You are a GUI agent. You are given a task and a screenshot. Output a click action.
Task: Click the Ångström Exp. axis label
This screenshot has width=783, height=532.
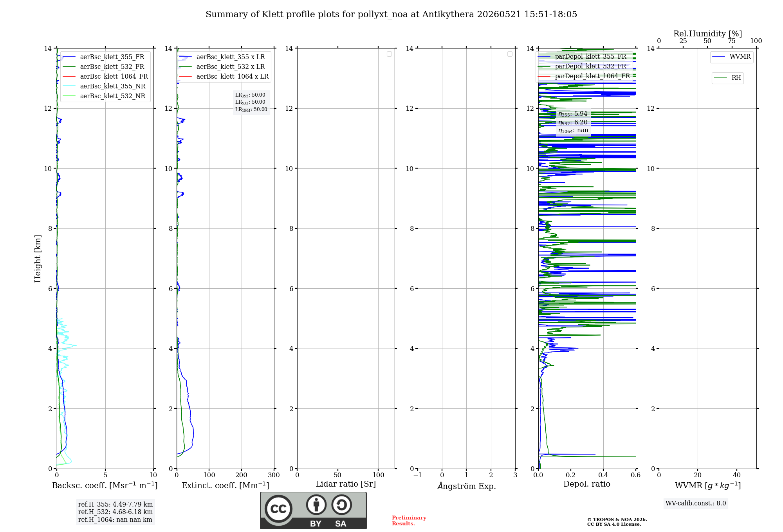(467, 486)
